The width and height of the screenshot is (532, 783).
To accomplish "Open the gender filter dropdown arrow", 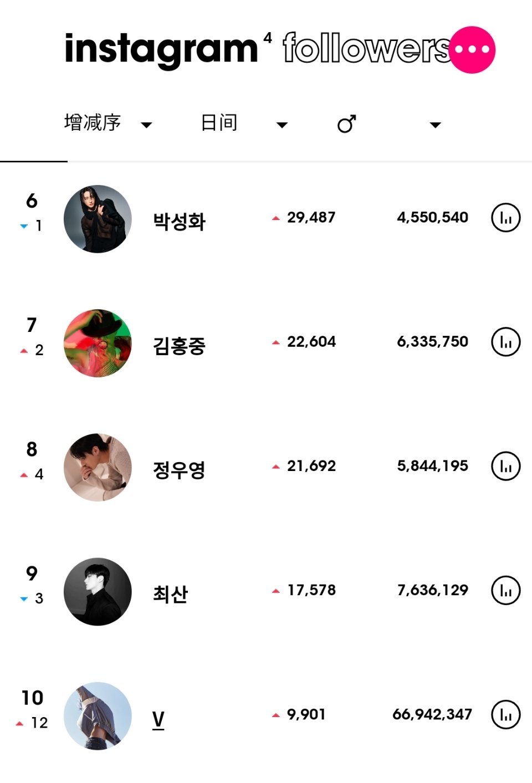I will point(436,125).
